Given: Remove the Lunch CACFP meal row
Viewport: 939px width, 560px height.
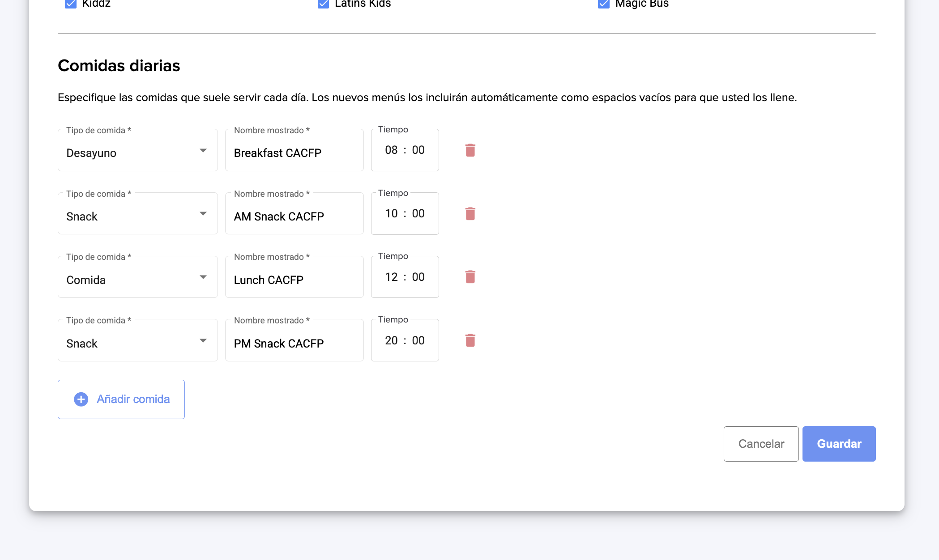Looking at the screenshot, I should coord(470,277).
